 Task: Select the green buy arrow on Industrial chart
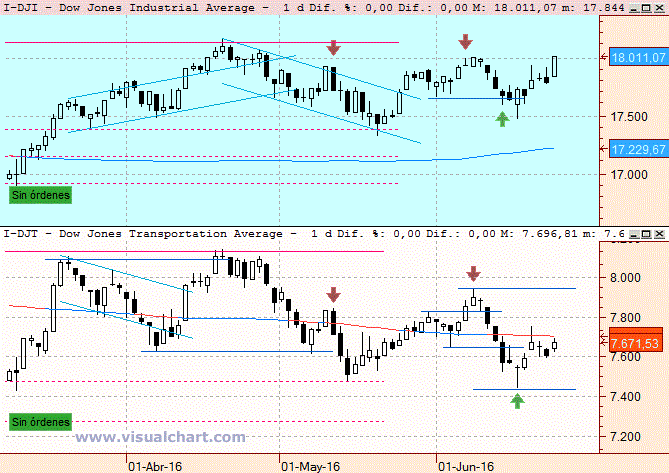(503, 119)
